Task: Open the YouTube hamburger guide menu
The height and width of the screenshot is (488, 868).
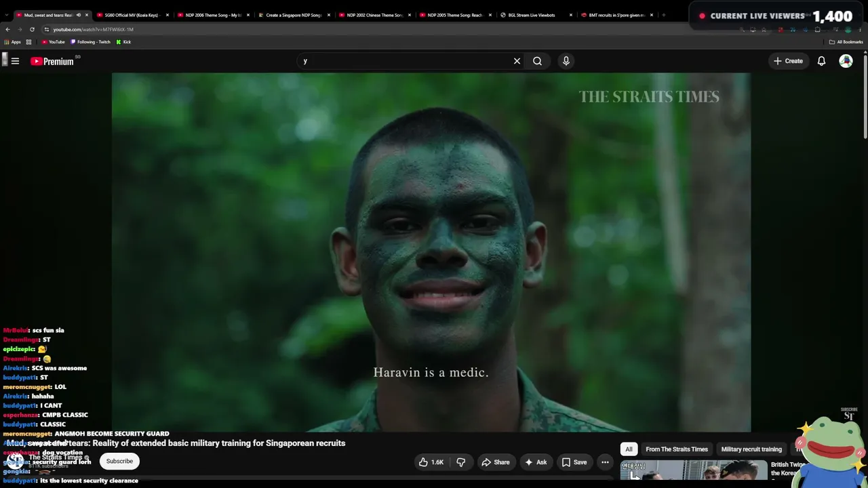Action: tap(15, 61)
